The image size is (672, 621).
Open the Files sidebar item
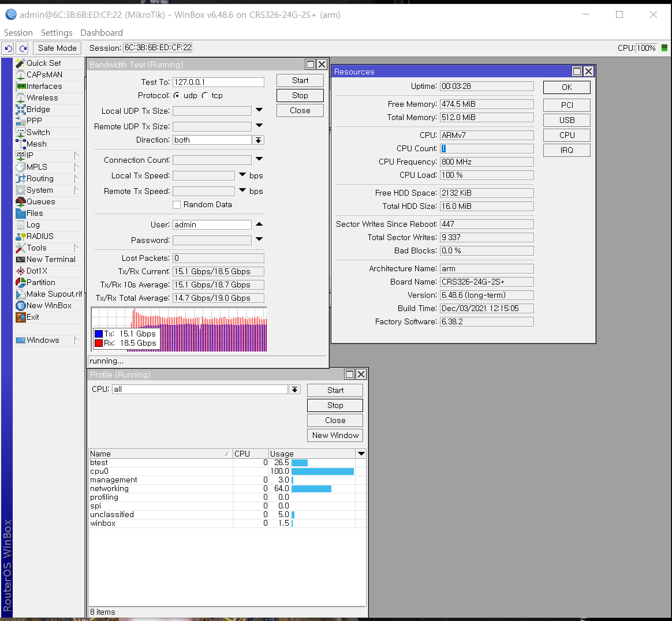pos(34,213)
